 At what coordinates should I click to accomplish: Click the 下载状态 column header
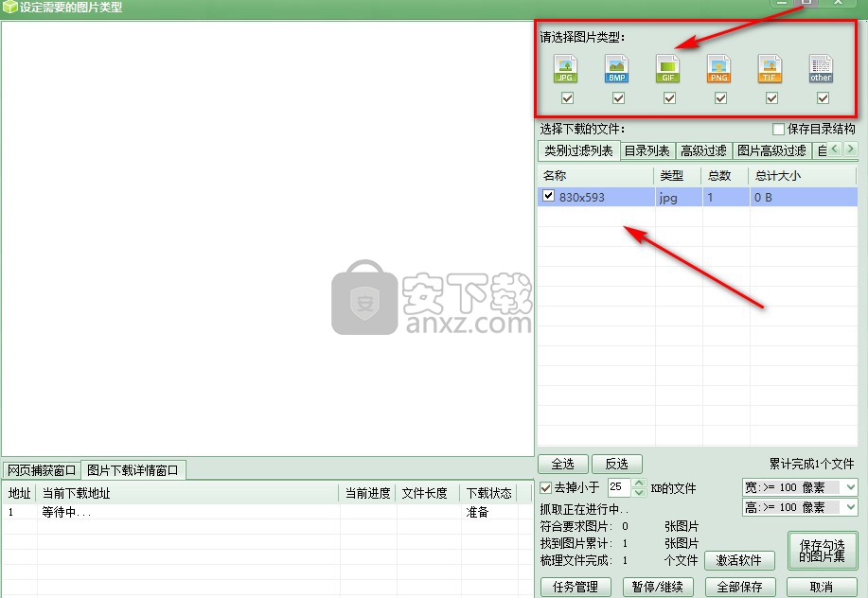488,493
